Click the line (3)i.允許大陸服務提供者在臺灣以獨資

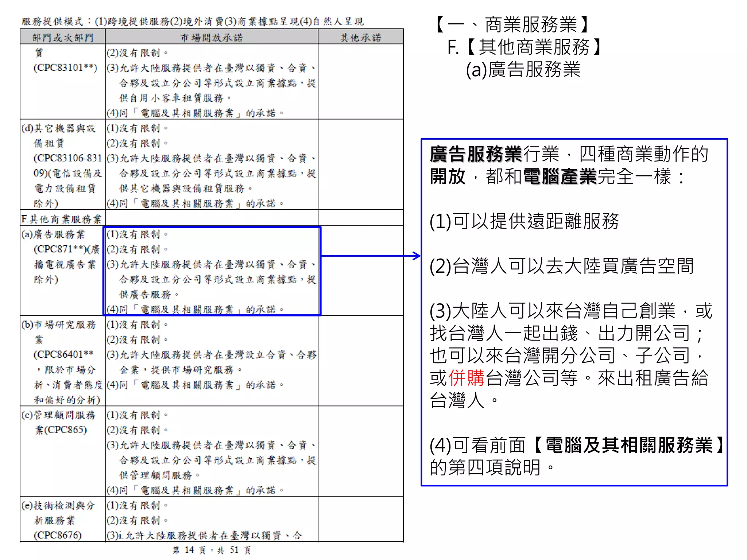point(204,535)
